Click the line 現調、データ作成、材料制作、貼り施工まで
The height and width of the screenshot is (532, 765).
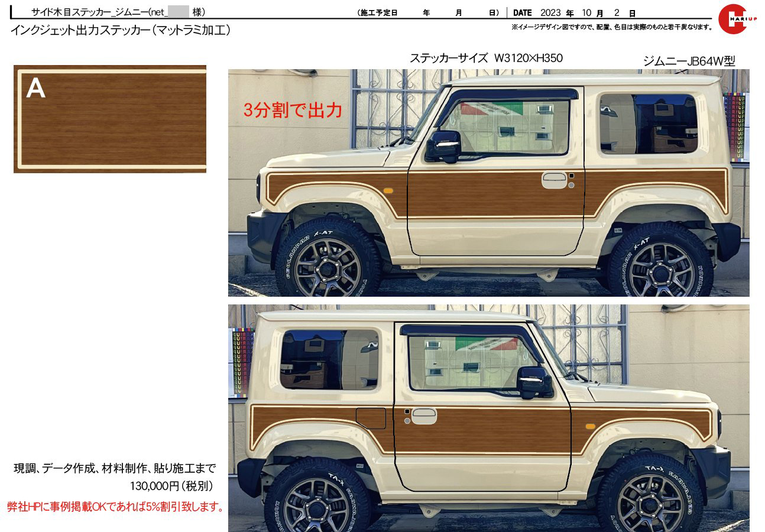click(115, 469)
